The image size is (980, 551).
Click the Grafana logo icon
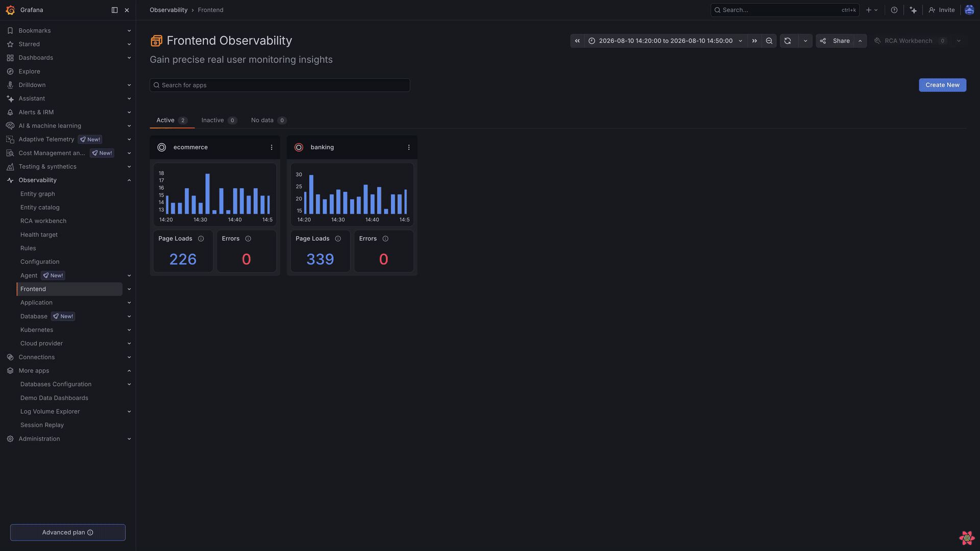[x=10, y=10]
